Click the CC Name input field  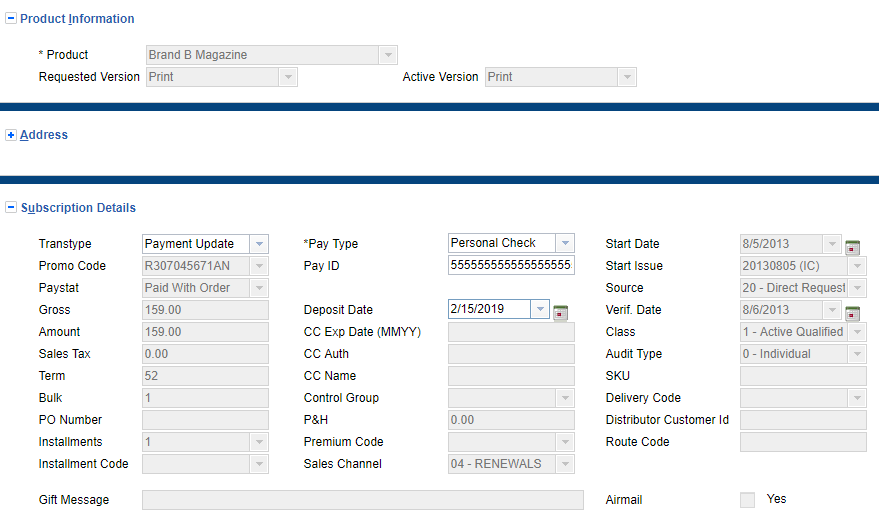tap(511, 376)
